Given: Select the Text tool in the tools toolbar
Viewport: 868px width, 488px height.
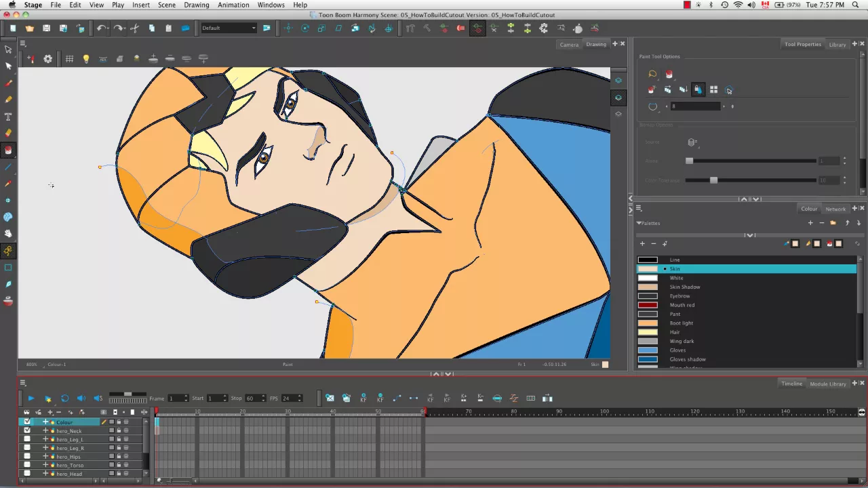Looking at the screenshot, I should [x=8, y=117].
